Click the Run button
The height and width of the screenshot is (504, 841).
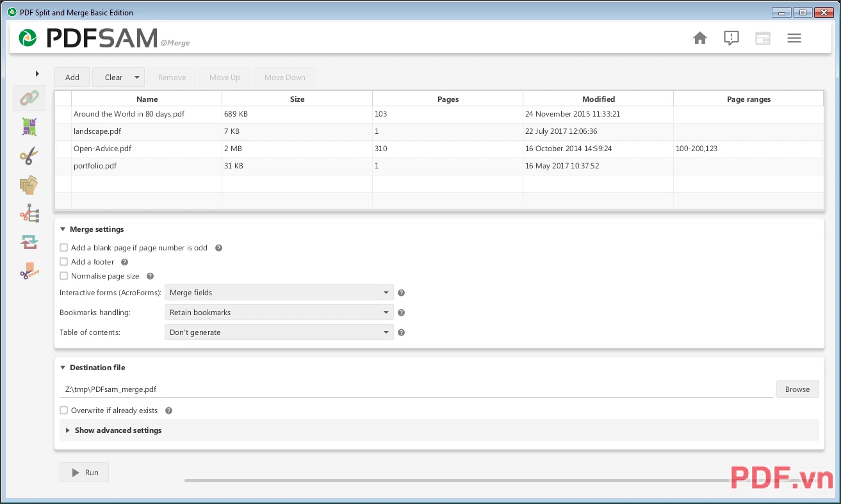[x=84, y=473]
